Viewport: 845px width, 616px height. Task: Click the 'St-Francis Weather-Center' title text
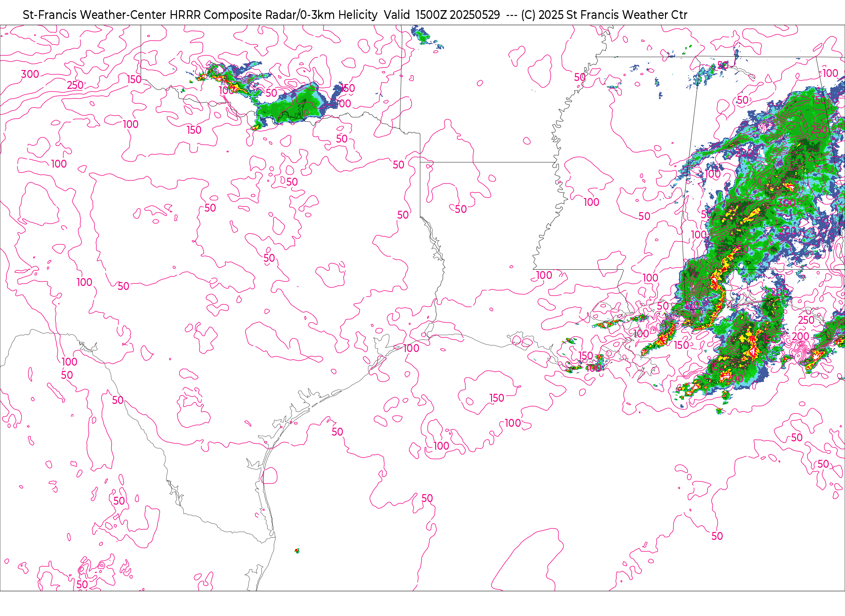coord(95,15)
